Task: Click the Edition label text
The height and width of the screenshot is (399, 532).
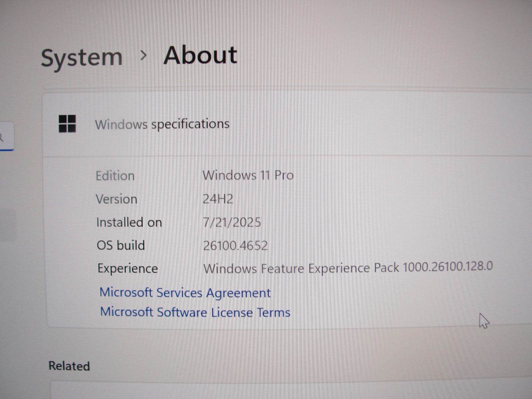Action: (x=115, y=175)
